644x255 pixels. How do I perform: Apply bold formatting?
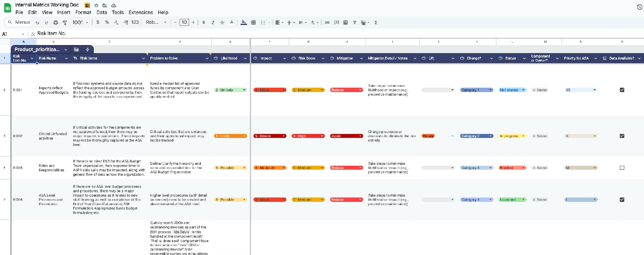click(x=204, y=23)
